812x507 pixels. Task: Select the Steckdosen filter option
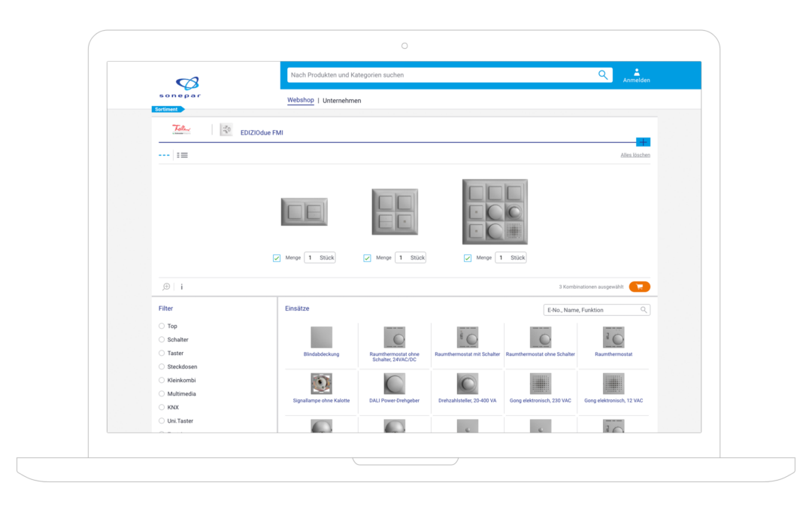click(x=162, y=367)
